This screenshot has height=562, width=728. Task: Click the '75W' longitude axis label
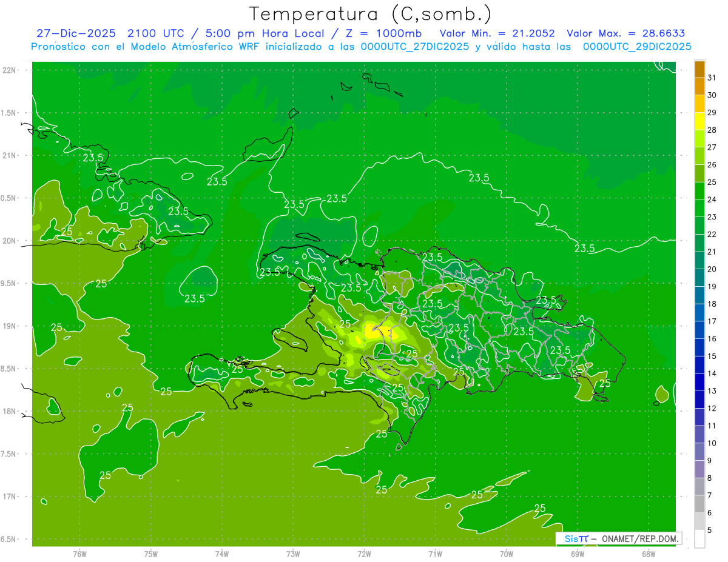[151, 554]
